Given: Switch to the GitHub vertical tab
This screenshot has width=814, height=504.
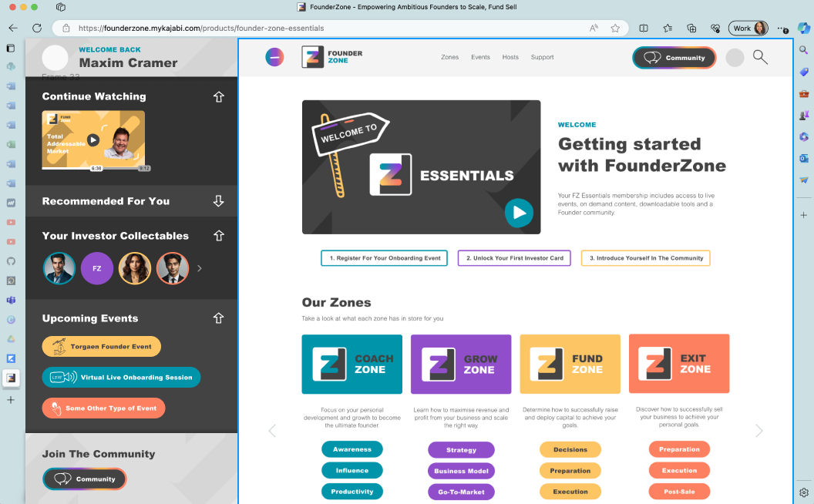Looking at the screenshot, I should click(11, 261).
